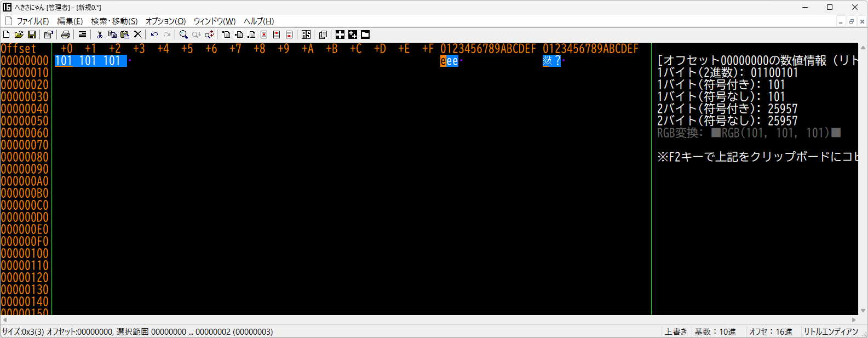Click page icon with red dot bottom

coord(289,35)
